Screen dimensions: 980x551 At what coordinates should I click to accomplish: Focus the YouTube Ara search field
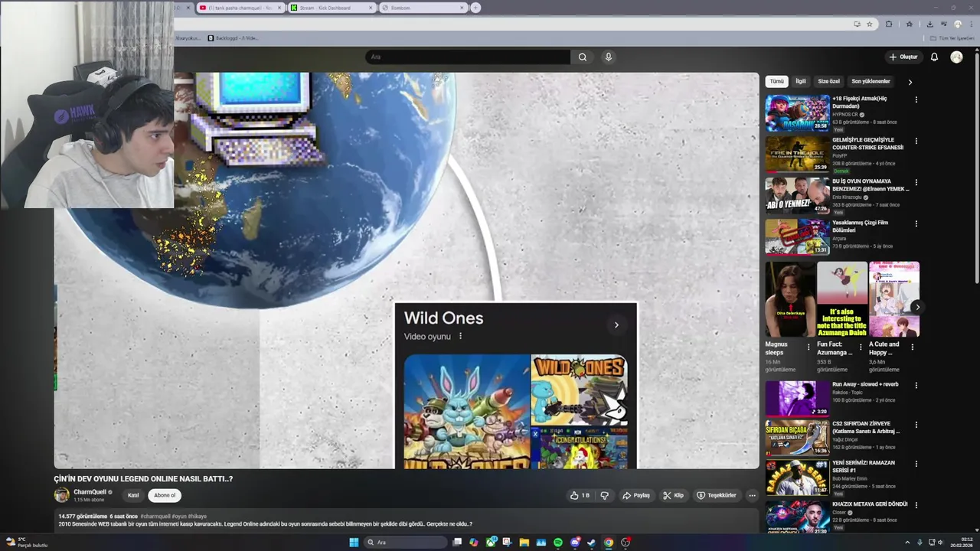[x=468, y=57]
